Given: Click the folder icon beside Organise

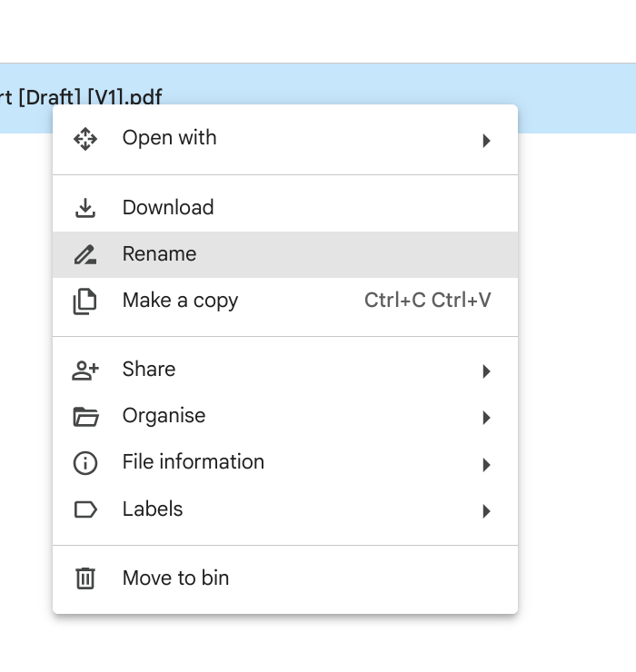Looking at the screenshot, I should (x=84, y=417).
